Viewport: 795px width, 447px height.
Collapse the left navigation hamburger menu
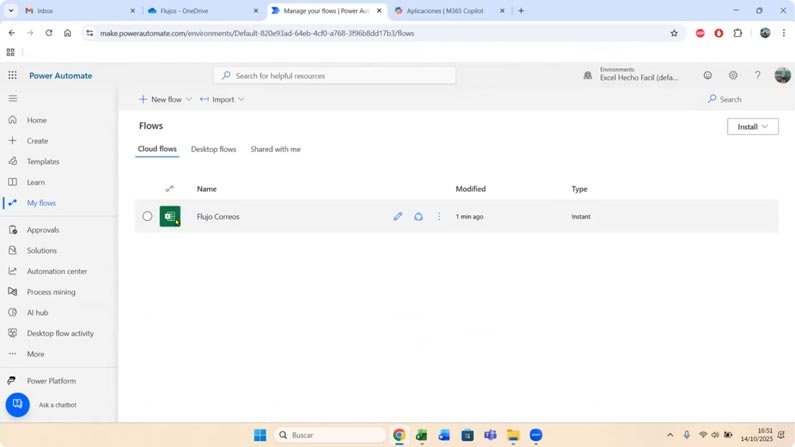[x=13, y=98]
